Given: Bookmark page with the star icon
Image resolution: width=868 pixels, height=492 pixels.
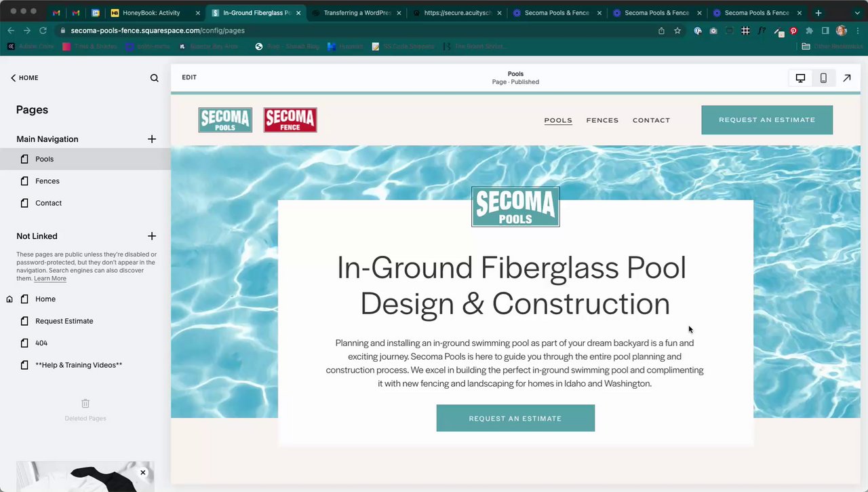Looking at the screenshot, I should (677, 31).
